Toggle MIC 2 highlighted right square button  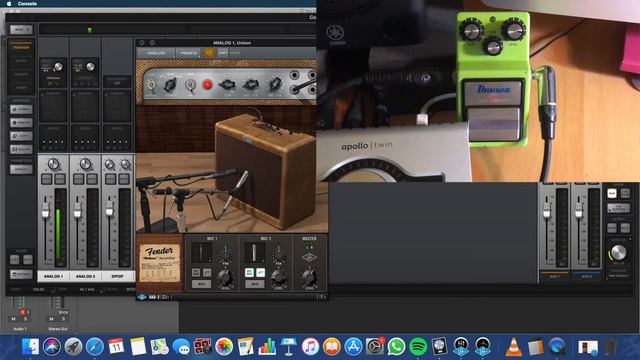pos(260,272)
